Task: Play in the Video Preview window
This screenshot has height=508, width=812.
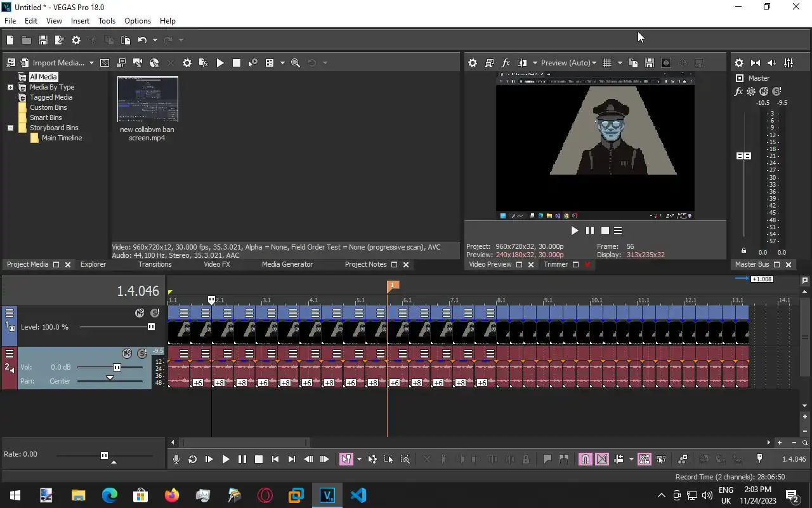Action: [x=575, y=231]
